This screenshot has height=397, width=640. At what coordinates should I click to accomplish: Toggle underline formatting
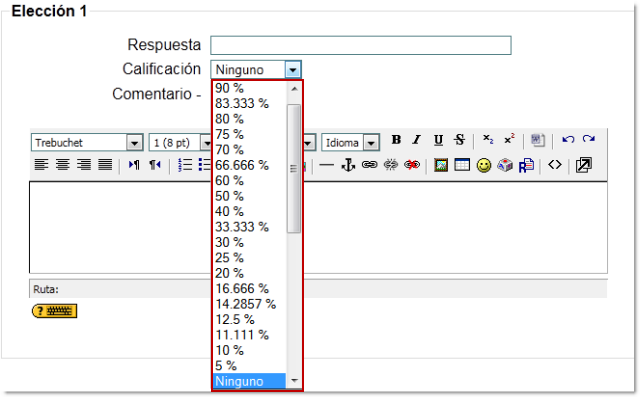(x=438, y=140)
